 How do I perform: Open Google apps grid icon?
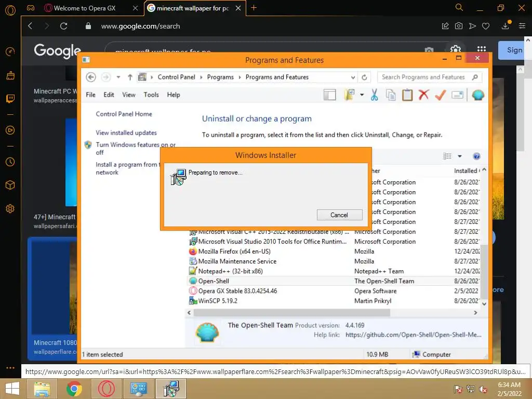point(482,49)
